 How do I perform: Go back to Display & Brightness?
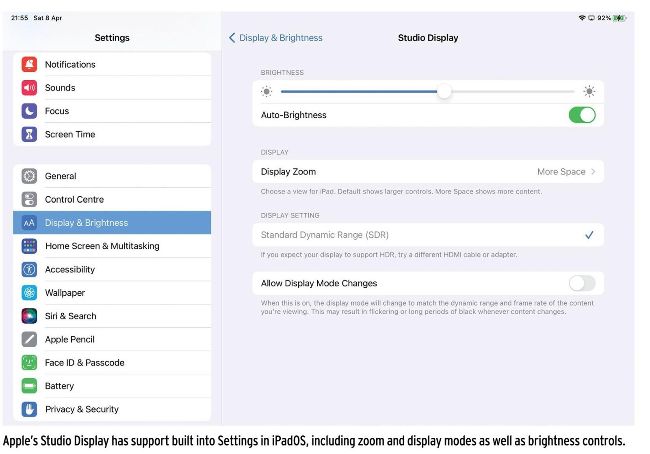click(x=276, y=38)
